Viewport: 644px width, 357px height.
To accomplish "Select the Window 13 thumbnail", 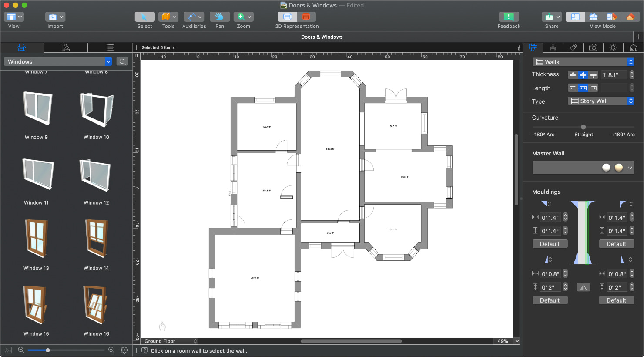I will 37,239.
